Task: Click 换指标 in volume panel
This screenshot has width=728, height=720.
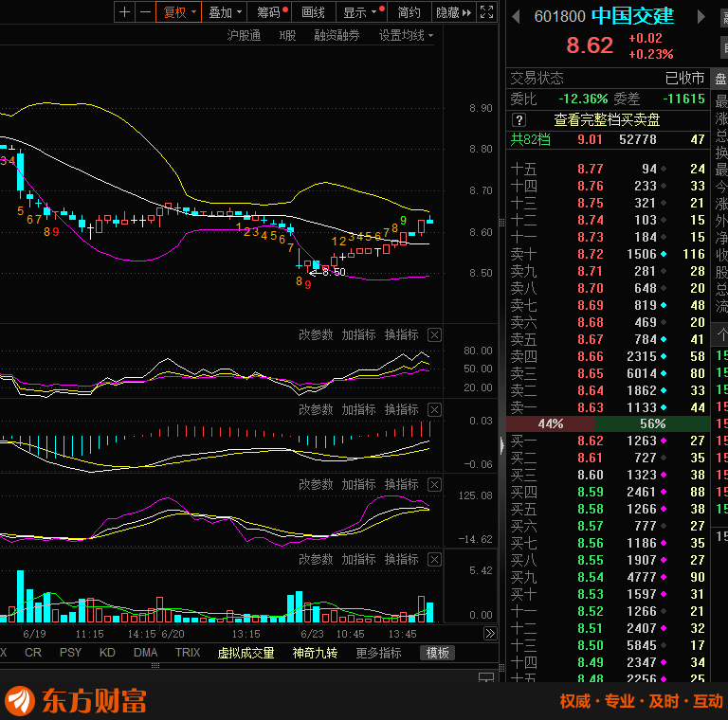Action: (x=401, y=559)
